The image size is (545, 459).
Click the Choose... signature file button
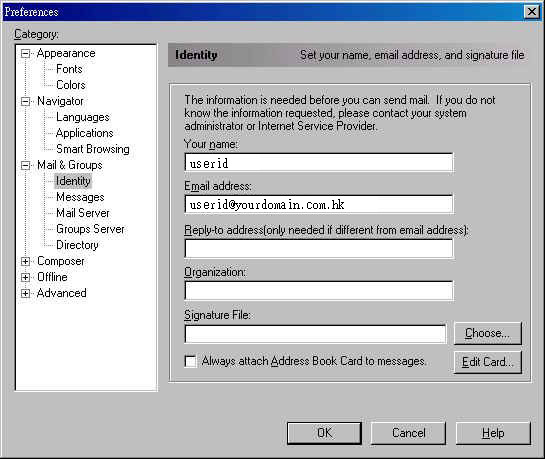coord(488,333)
